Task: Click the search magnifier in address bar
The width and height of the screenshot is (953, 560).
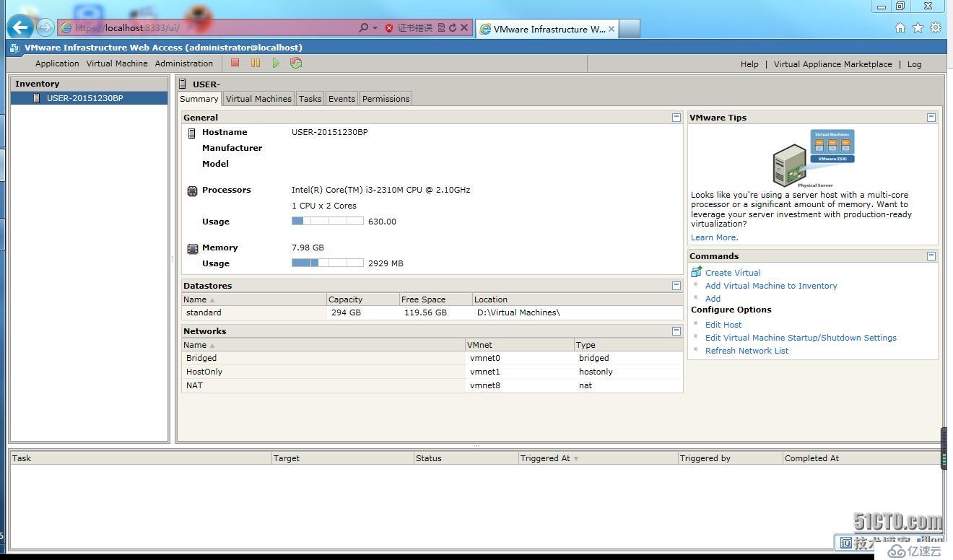Action: pyautogui.click(x=363, y=27)
